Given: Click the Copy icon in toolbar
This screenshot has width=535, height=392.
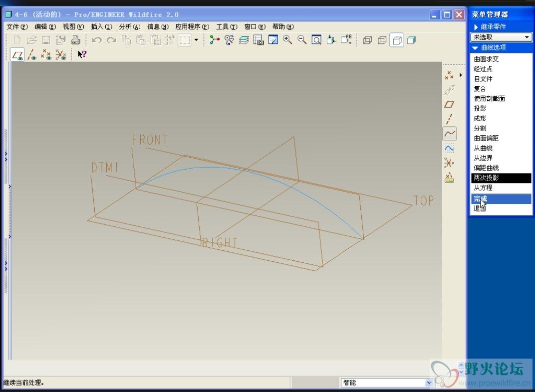Looking at the screenshot, I should coord(126,40).
